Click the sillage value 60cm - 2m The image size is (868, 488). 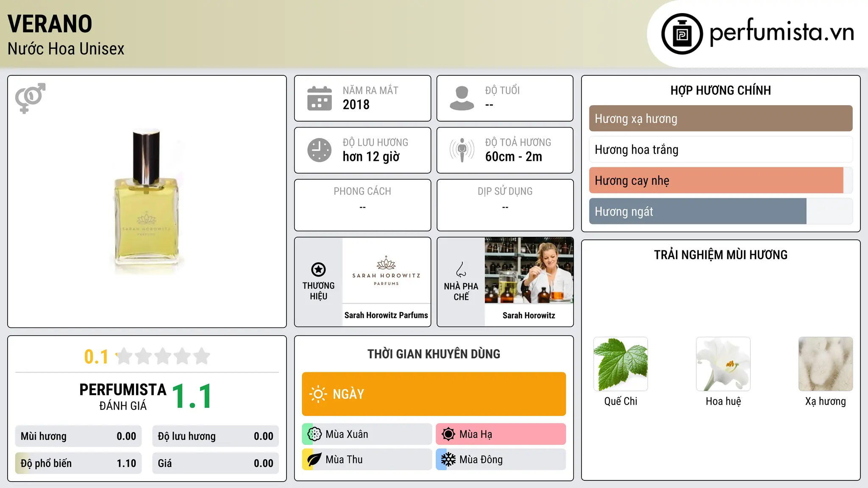tap(514, 157)
